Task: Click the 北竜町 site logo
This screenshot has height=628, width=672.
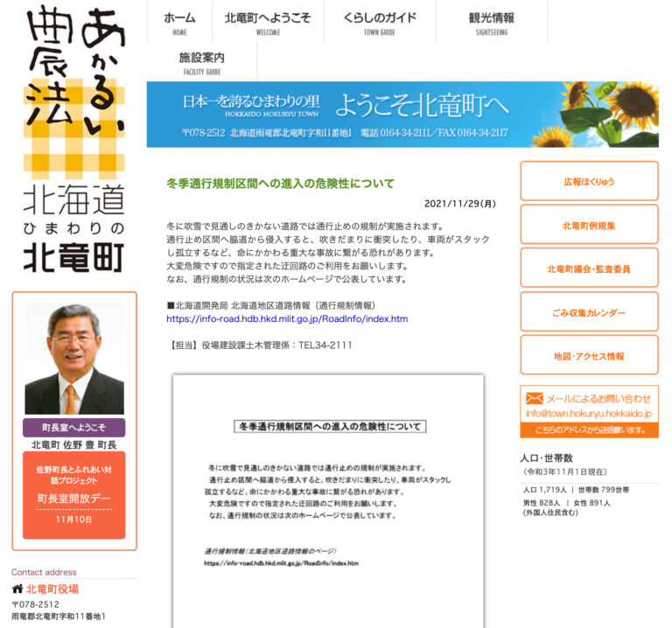Action: coord(73,138)
